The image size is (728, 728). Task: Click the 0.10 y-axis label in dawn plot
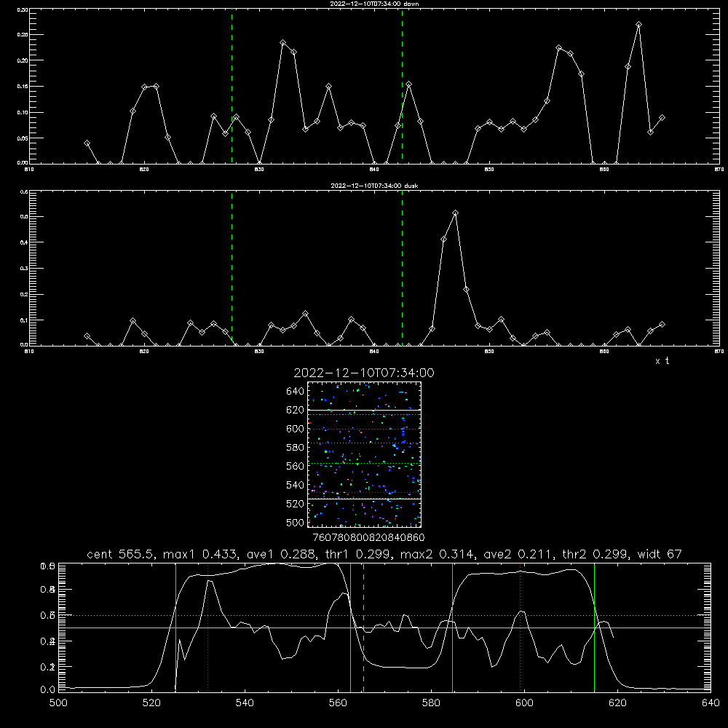pos(23,112)
